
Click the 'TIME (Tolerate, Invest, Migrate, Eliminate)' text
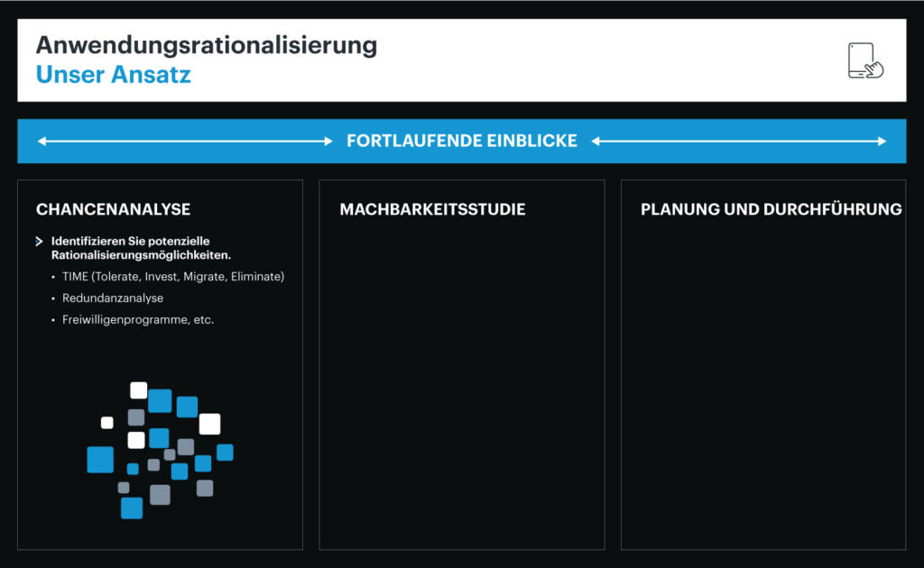171,277
